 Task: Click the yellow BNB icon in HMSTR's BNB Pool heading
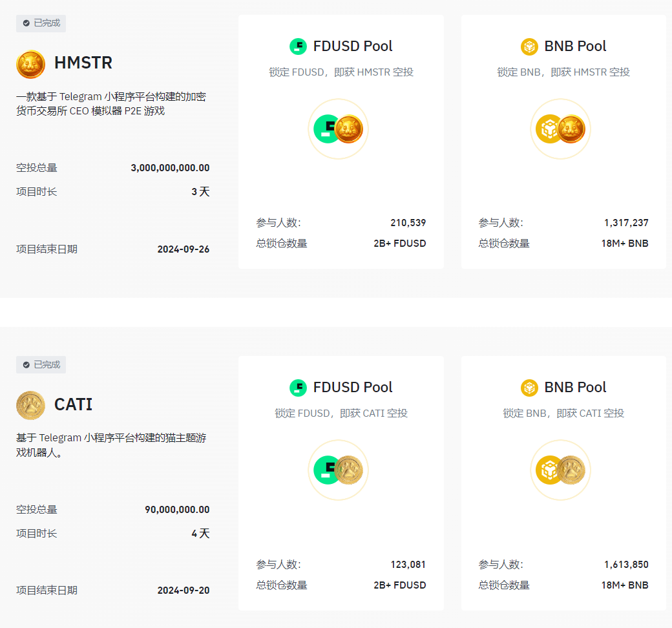529,47
